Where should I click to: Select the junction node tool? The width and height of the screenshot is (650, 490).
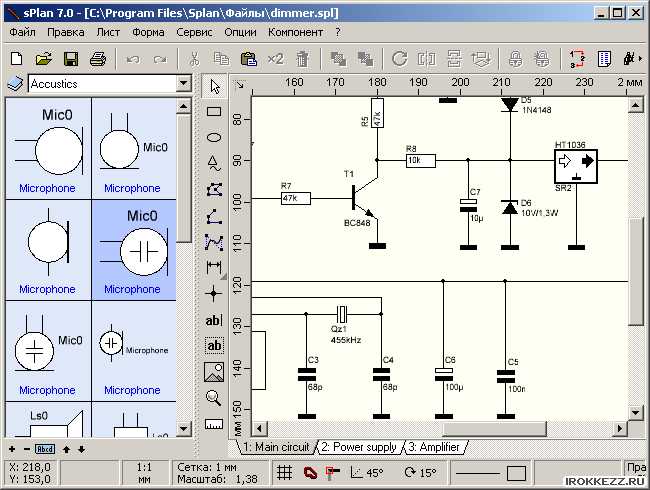(x=213, y=293)
